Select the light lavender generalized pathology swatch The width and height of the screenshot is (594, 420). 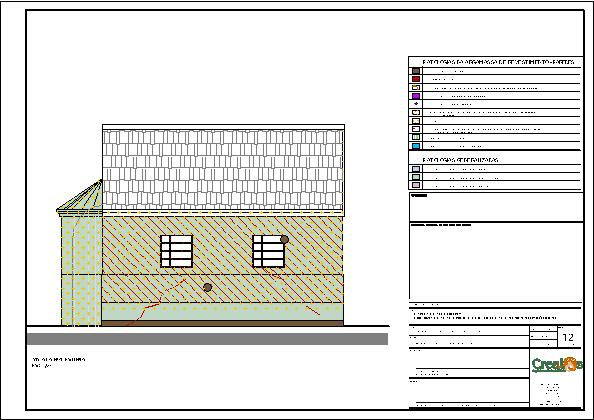click(x=416, y=169)
